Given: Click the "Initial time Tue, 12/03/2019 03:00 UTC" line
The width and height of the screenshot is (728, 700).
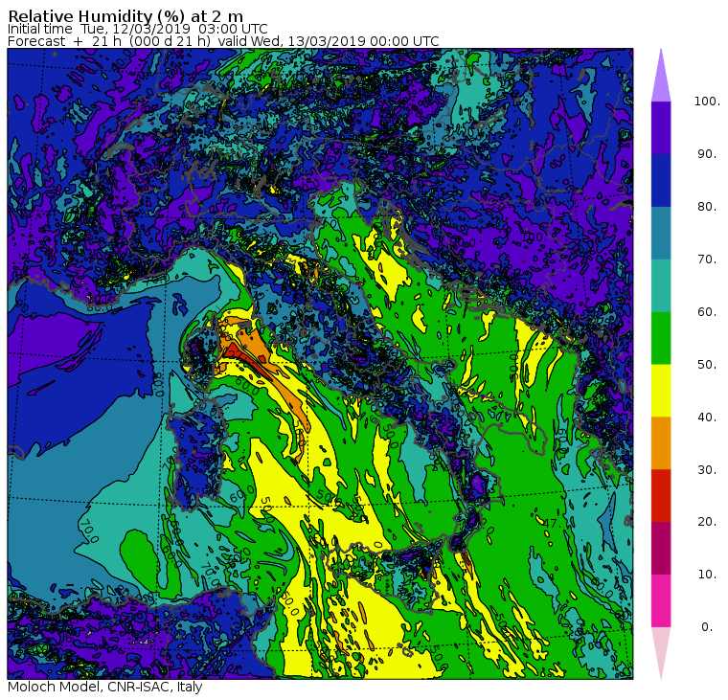Looking at the screenshot, I should (137, 29).
